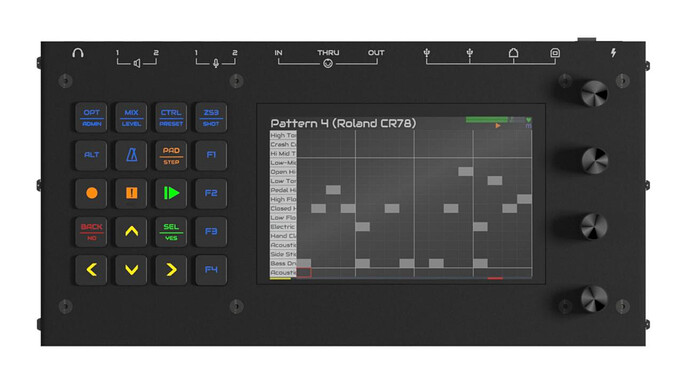
Task: Confirm with the green SEL / YES button
Action: [x=171, y=232]
